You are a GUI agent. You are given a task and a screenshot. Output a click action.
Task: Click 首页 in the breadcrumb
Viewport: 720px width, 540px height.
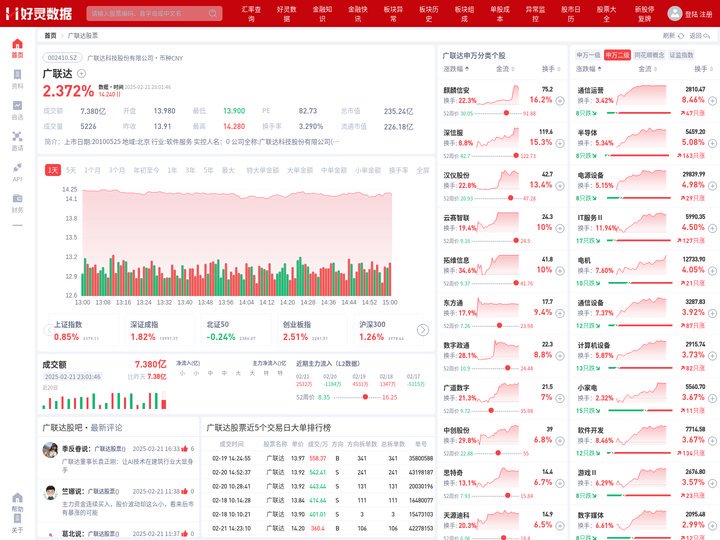[x=51, y=35]
